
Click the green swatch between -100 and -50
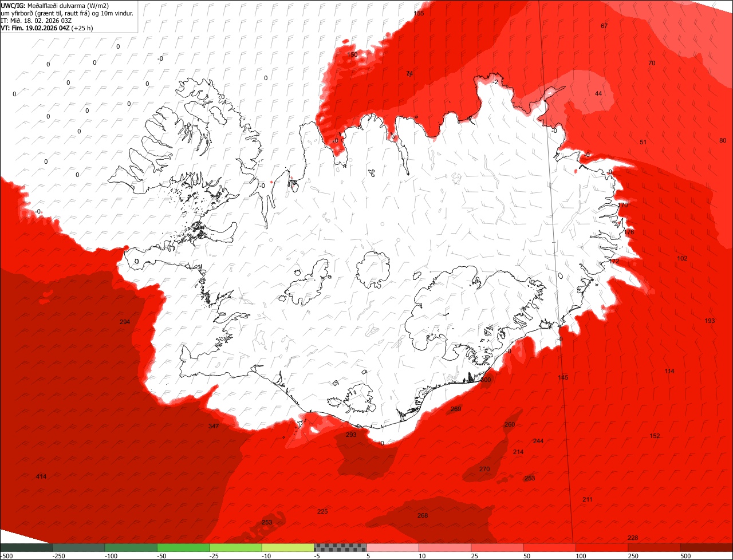click(131, 547)
